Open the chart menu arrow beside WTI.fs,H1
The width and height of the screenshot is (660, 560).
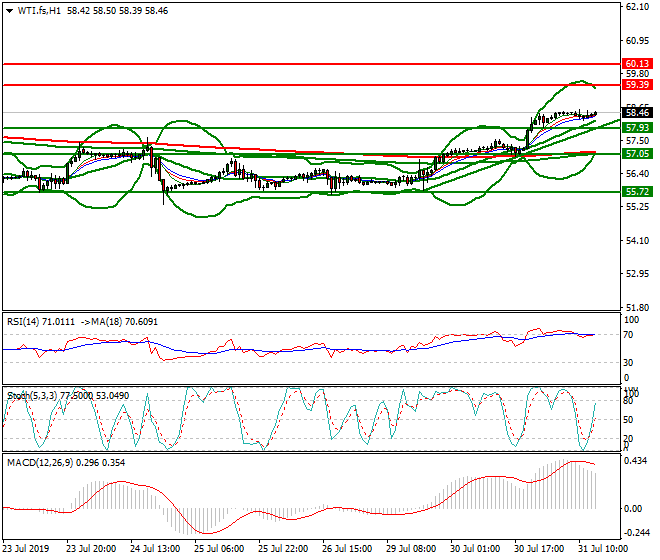click(x=9, y=10)
